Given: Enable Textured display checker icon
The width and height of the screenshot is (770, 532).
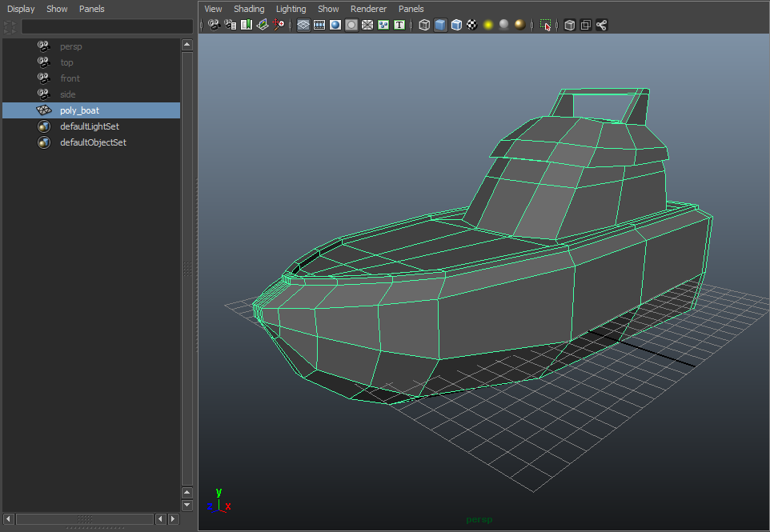Looking at the screenshot, I should 472,25.
